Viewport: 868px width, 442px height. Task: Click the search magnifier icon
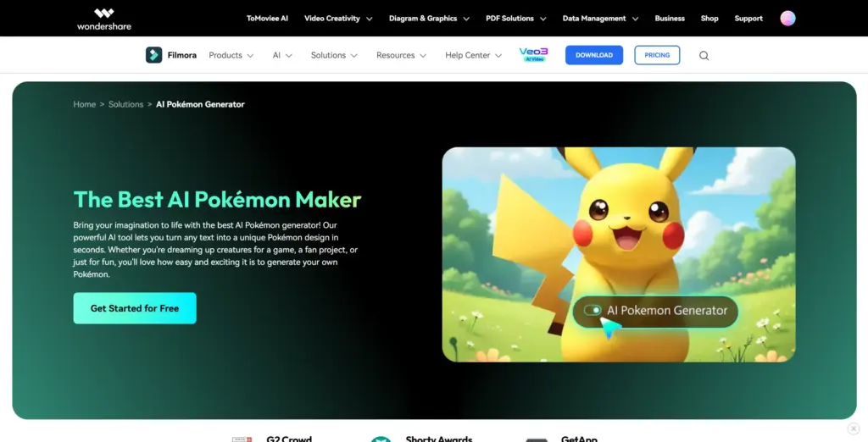coord(704,55)
